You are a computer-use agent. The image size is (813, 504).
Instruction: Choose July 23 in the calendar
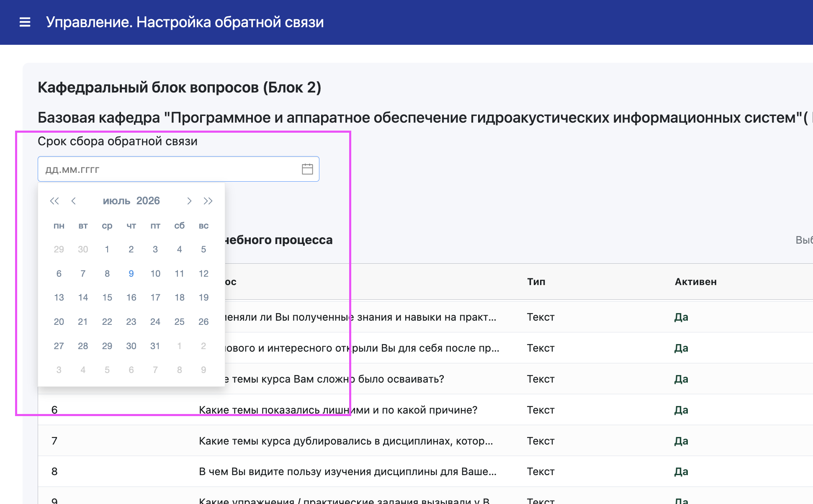pos(131,322)
